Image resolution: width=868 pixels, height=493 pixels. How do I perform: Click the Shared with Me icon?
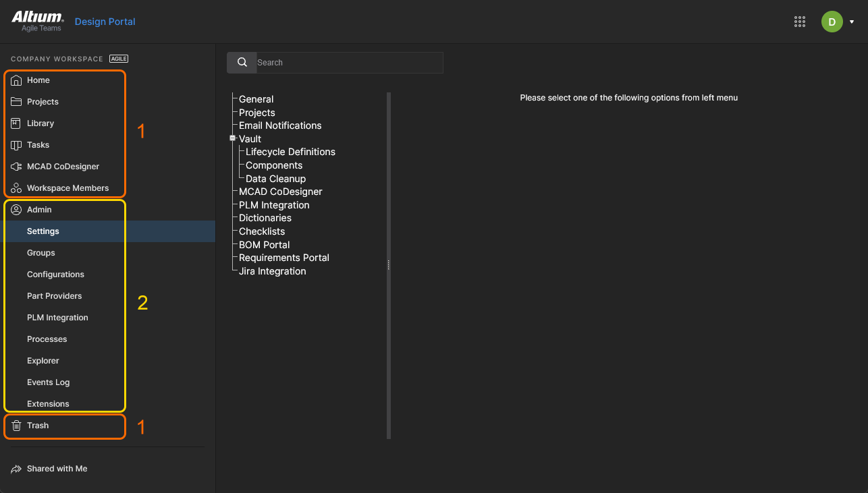17,469
